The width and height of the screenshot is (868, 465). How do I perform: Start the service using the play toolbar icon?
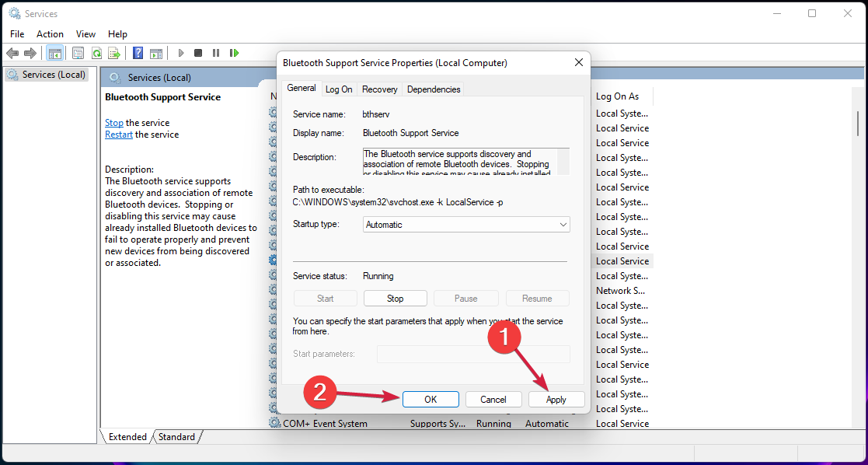pyautogui.click(x=180, y=52)
